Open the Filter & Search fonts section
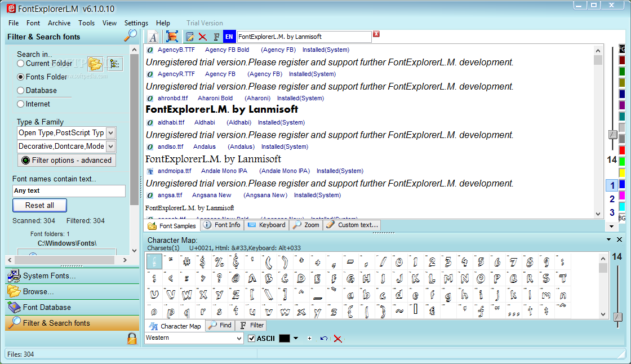 (72, 323)
